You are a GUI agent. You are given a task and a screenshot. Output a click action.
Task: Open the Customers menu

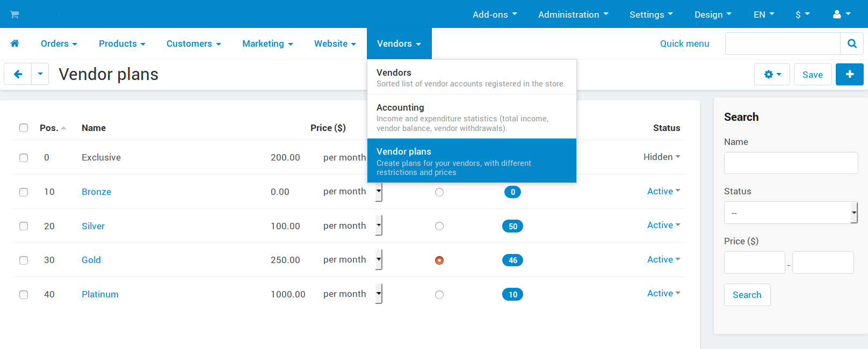[x=193, y=43]
